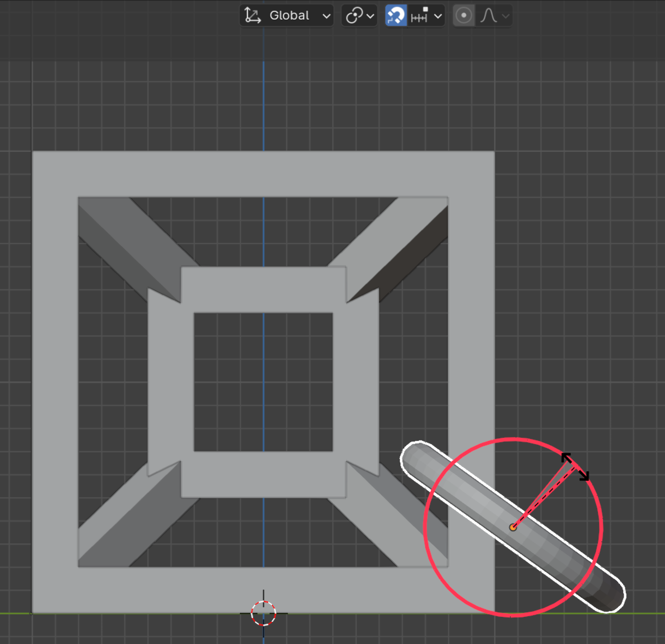Click the transform orientation axes icon
This screenshot has width=665, height=644.
click(252, 16)
